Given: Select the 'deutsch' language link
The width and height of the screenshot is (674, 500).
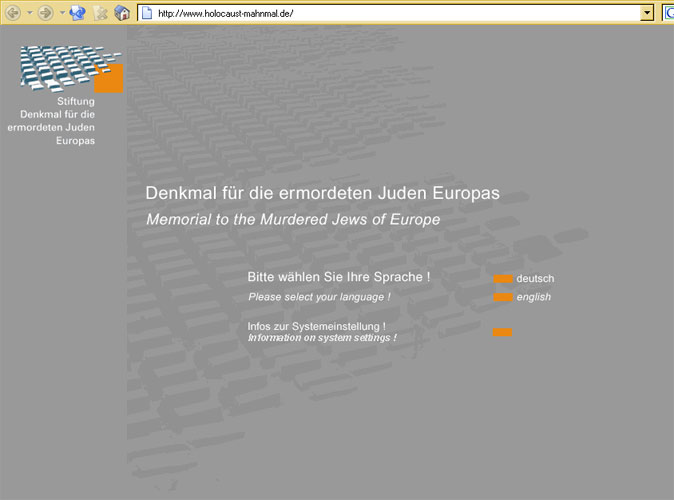Looking at the screenshot, I should tap(535, 279).
